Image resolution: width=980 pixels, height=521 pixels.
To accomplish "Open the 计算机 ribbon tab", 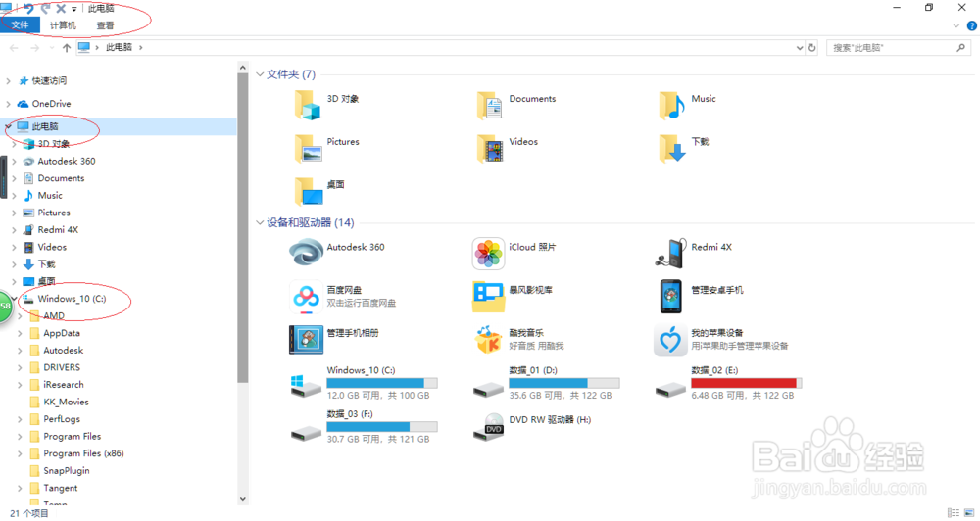I will coord(63,25).
